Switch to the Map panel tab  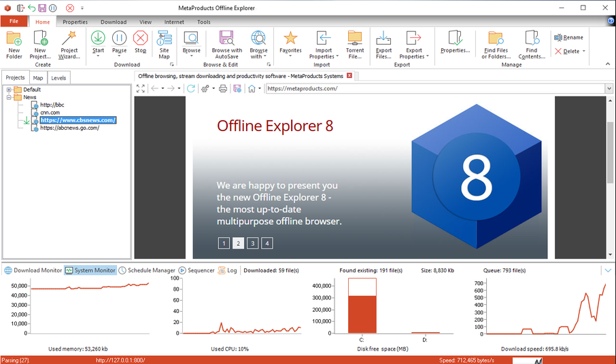[x=38, y=77]
